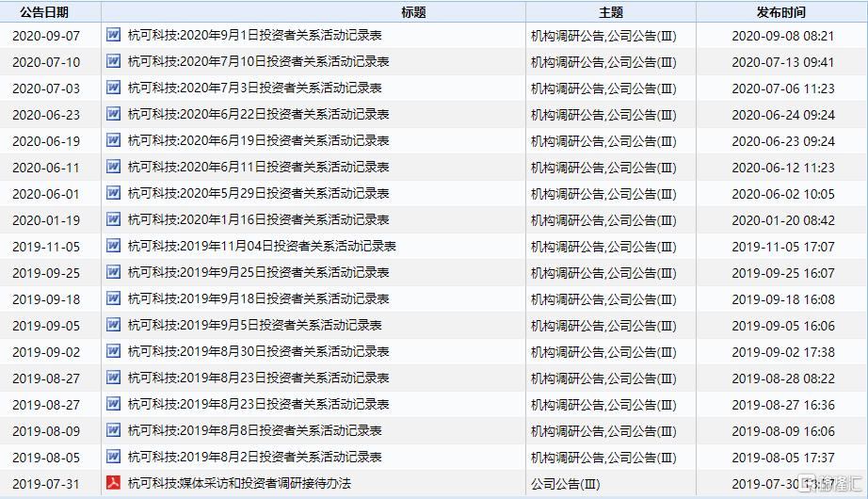Open Word icon beside 2020年6月19日 record

113,140
